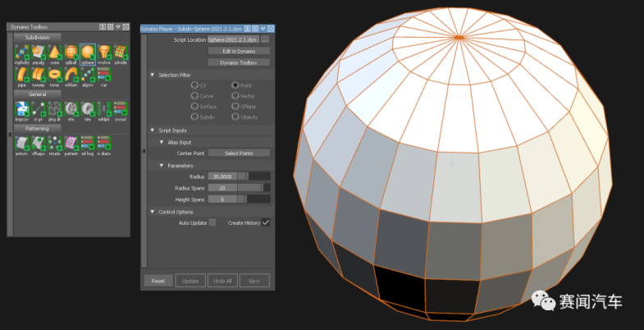Collapse the Parameters section
644x330 pixels.
(161, 165)
